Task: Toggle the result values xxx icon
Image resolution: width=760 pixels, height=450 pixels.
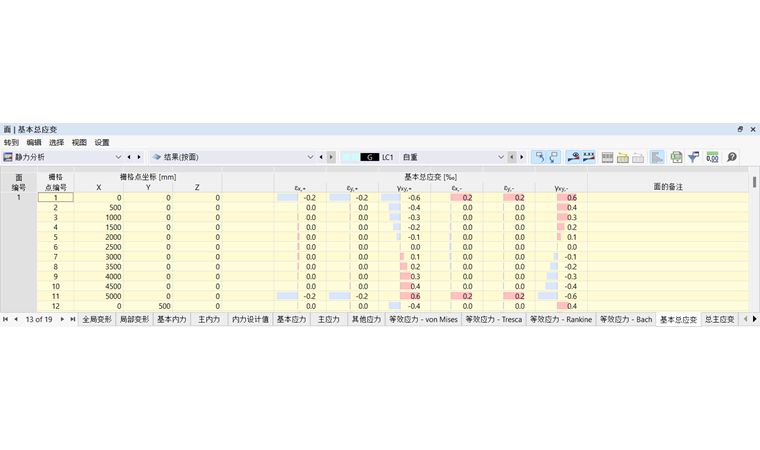Action: 588,157
